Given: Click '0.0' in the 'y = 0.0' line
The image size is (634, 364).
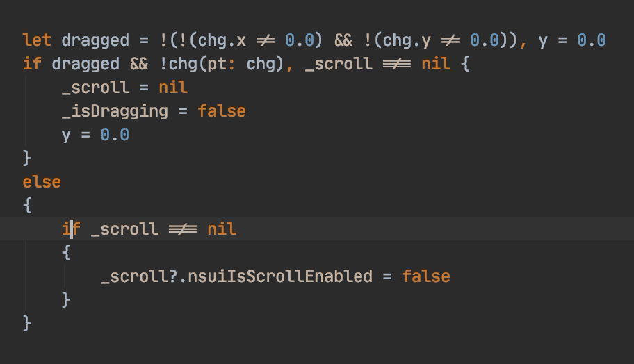Looking at the screenshot, I should click(115, 135).
